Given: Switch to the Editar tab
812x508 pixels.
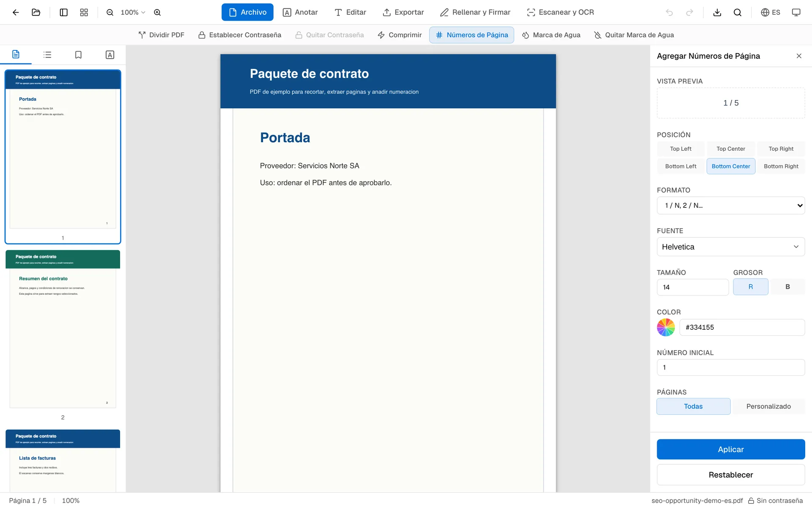Looking at the screenshot, I should (x=350, y=12).
